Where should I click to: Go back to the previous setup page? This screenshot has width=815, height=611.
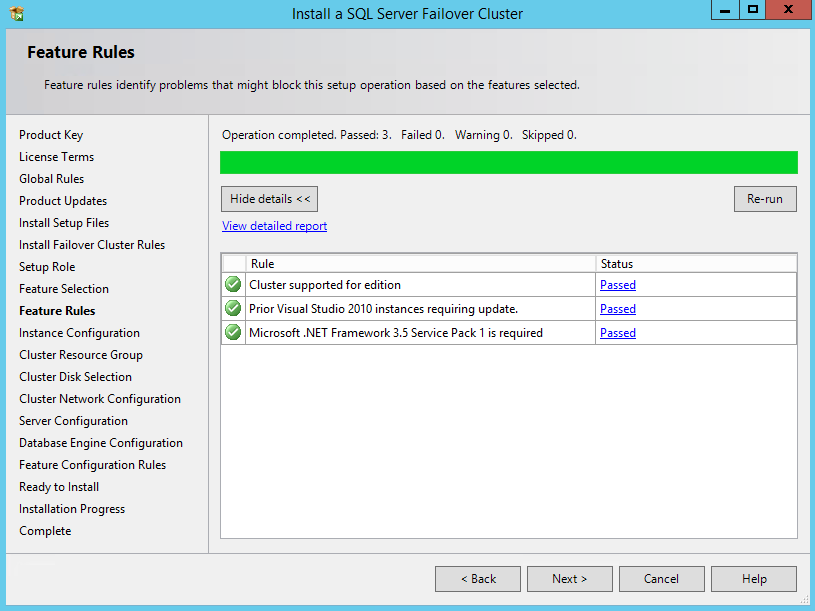478,579
